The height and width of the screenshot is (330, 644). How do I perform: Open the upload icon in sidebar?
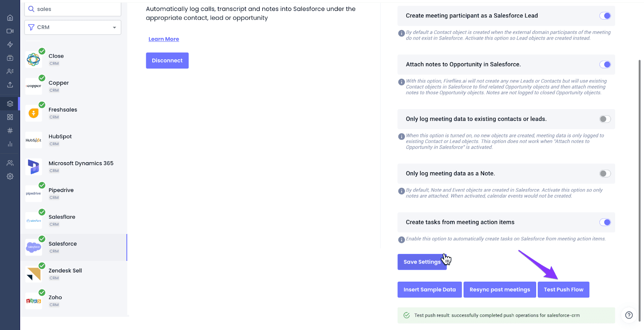pos(10,85)
